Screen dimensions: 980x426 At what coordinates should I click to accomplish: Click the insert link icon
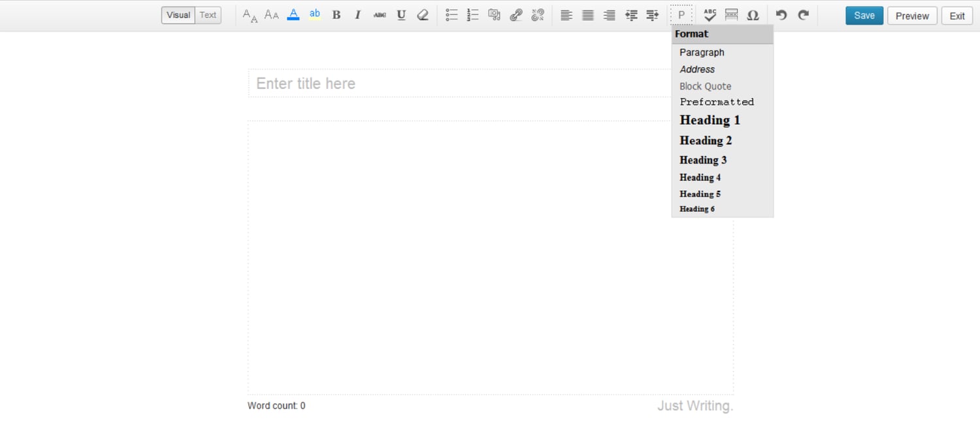coord(516,15)
